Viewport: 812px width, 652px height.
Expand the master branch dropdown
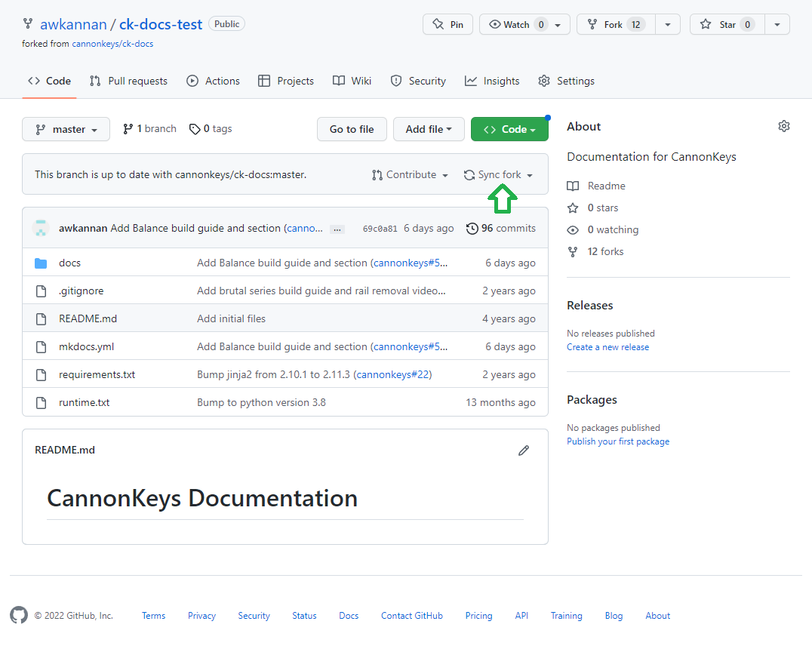click(x=66, y=129)
